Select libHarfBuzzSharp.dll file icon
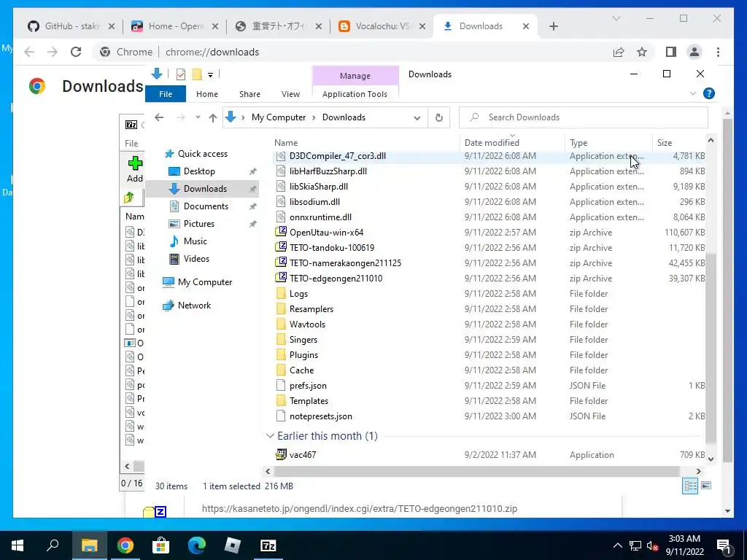The height and width of the screenshot is (560, 747). coord(281,171)
